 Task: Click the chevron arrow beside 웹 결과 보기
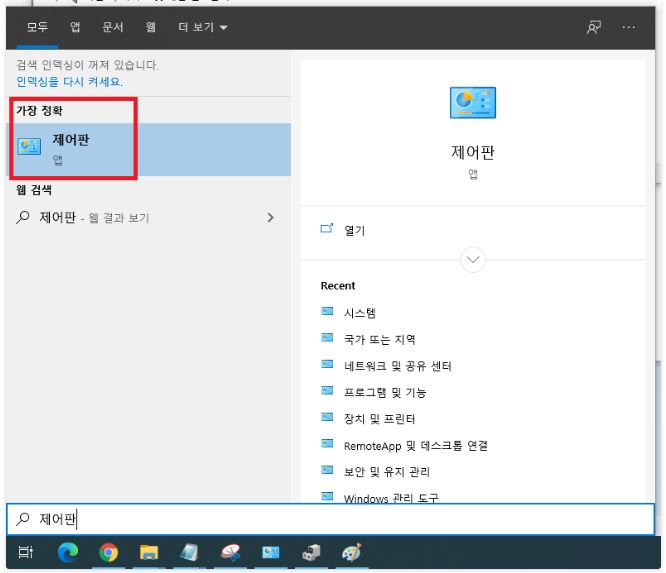tap(270, 217)
